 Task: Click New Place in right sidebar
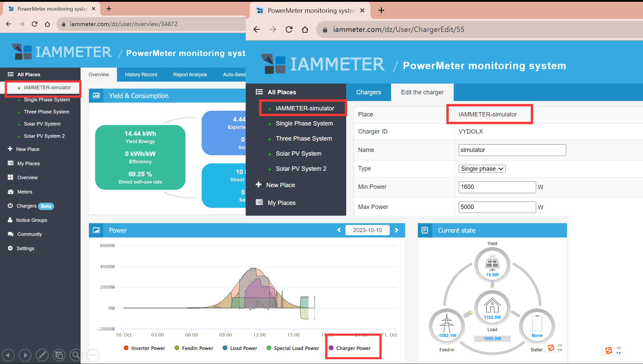280,185
